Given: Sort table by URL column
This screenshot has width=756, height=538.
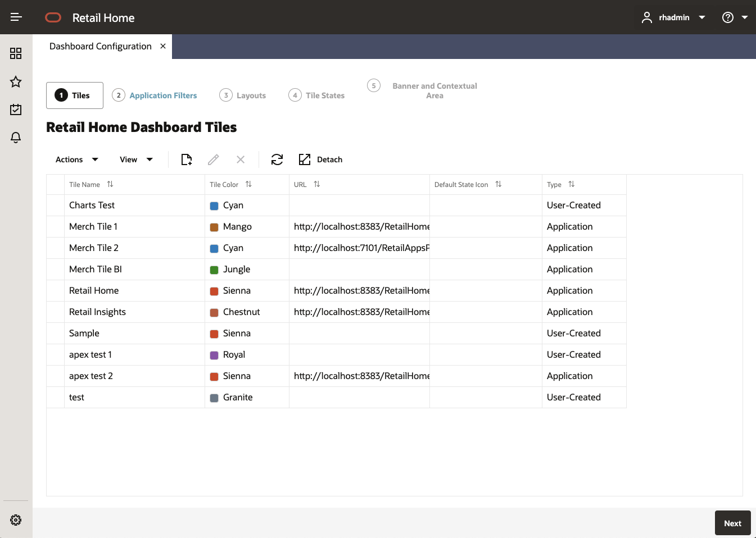Looking at the screenshot, I should [x=317, y=184].
